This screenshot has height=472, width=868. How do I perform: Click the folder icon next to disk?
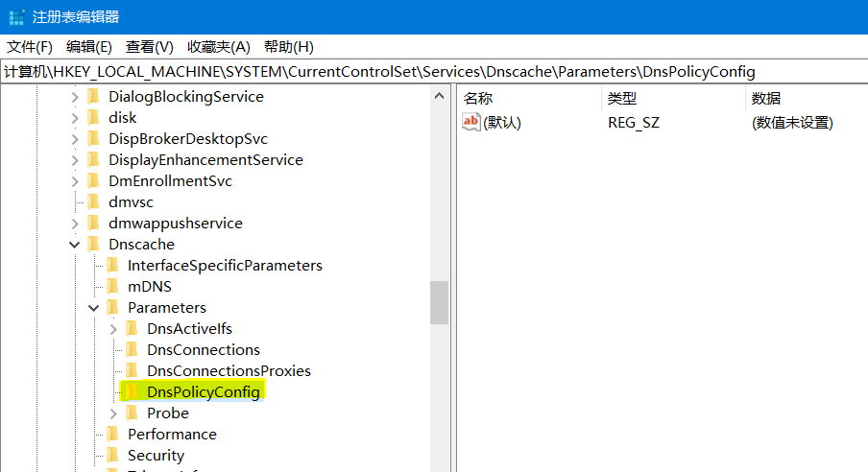click(93, 118)
